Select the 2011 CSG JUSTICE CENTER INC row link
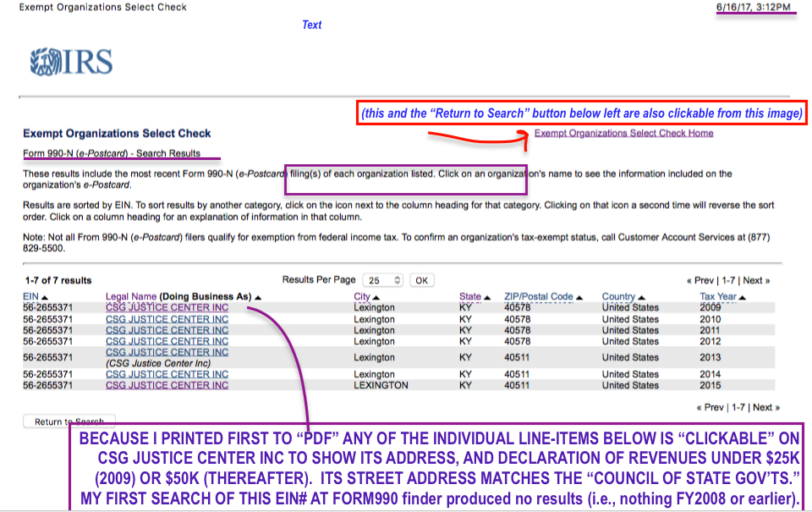The image size is (812, 512). click(167, 330)
